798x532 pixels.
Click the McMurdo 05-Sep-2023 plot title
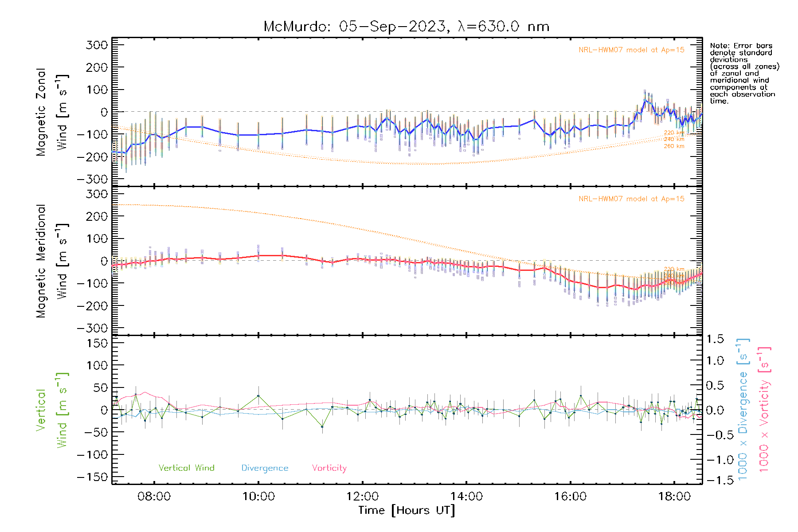[x=406, y=27]
